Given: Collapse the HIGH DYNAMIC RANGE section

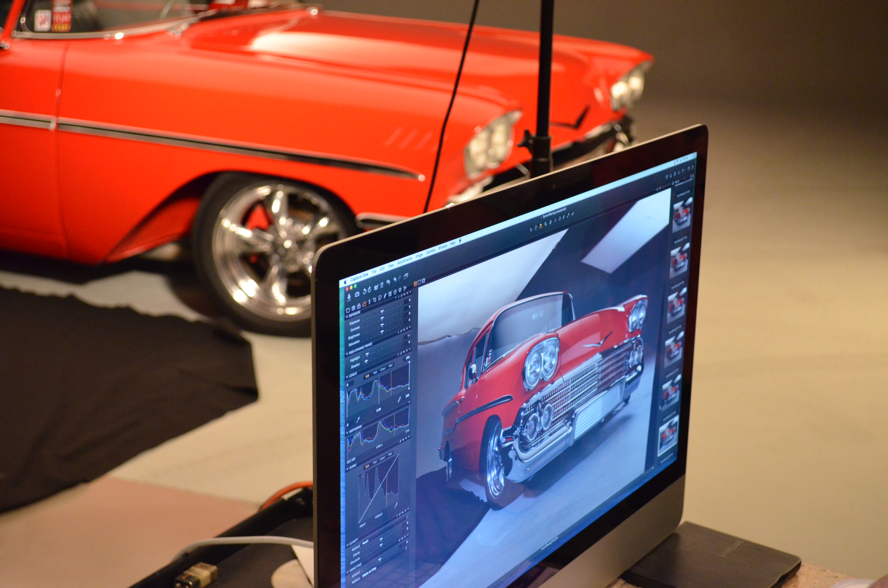Looking at the screenshot, I should pos(347,354).
